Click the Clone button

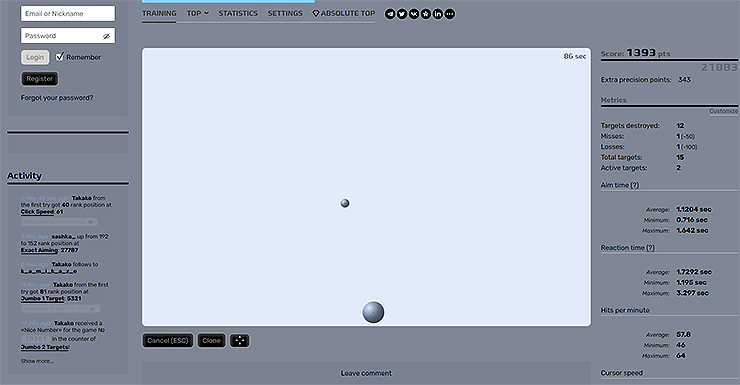211,341
